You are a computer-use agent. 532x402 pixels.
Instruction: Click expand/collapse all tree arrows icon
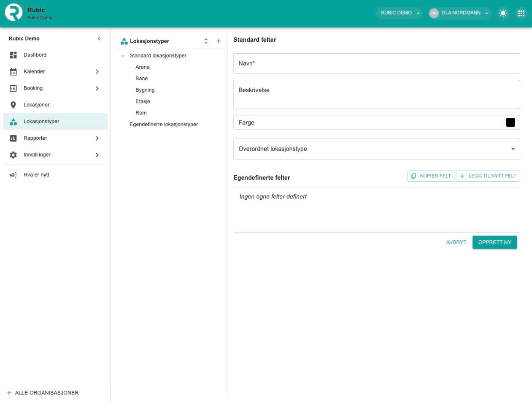click(x=206, y=41)
